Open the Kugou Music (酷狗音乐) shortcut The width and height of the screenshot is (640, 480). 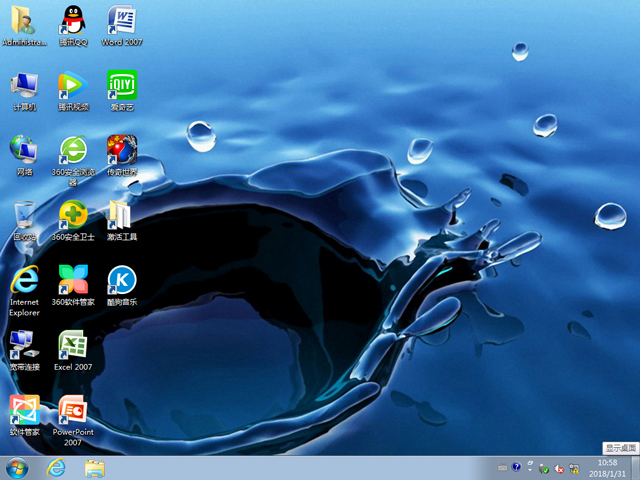tap(121, 280)
